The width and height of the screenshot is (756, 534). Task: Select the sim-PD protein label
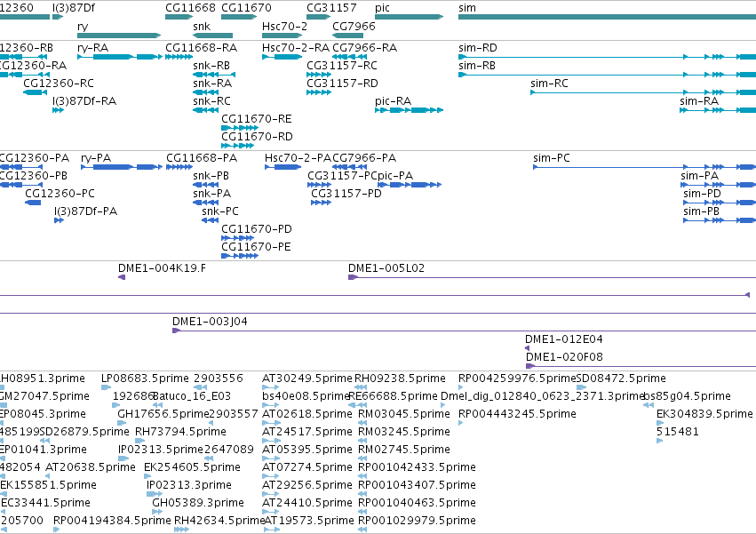(702, 194)
